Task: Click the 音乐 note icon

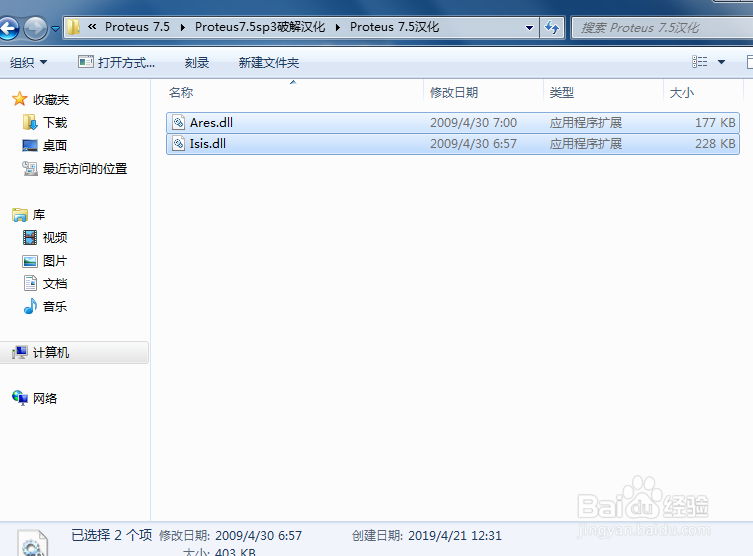Action: pos(30,306)
